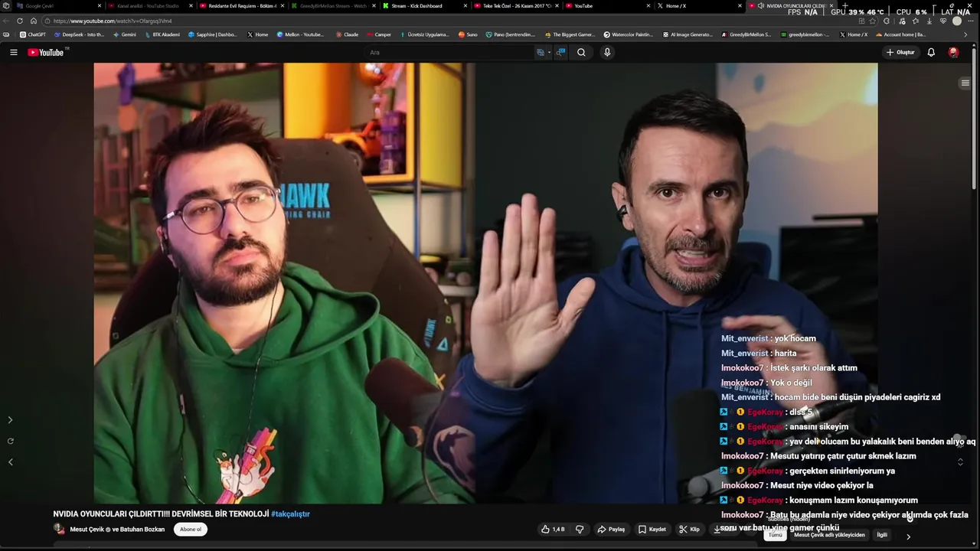Select the İlgili filter chip

click(x=882, y=535)
